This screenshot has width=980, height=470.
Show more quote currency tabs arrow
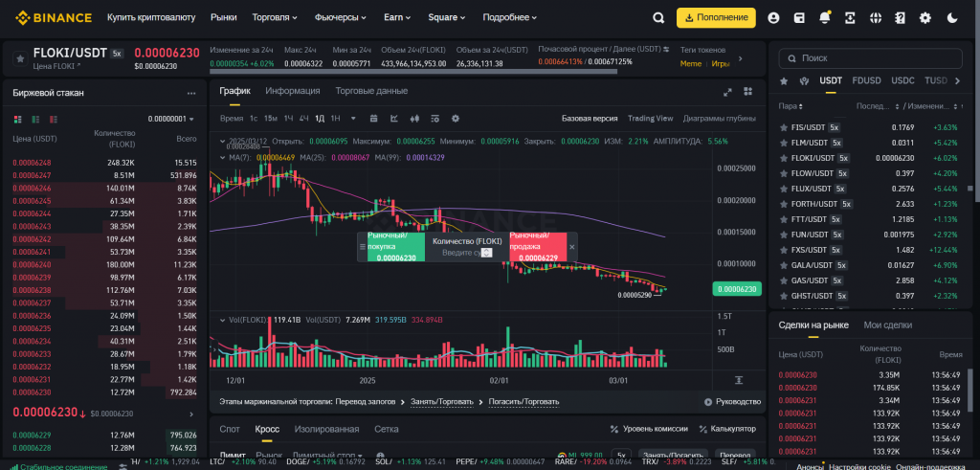tap(956, 80)
